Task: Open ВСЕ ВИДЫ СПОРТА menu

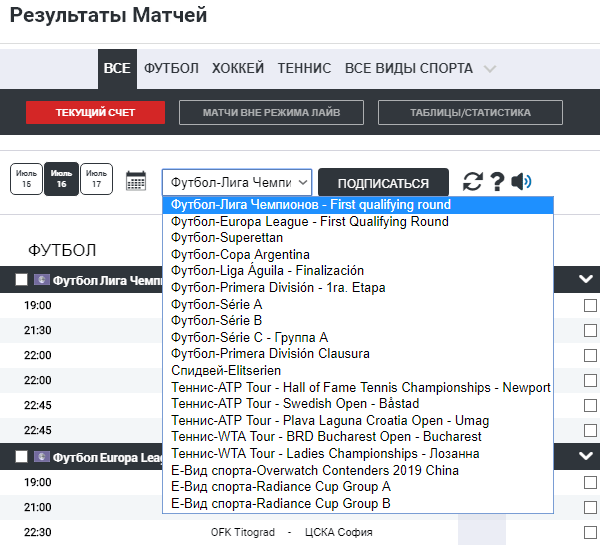Action: coord(409,69)
